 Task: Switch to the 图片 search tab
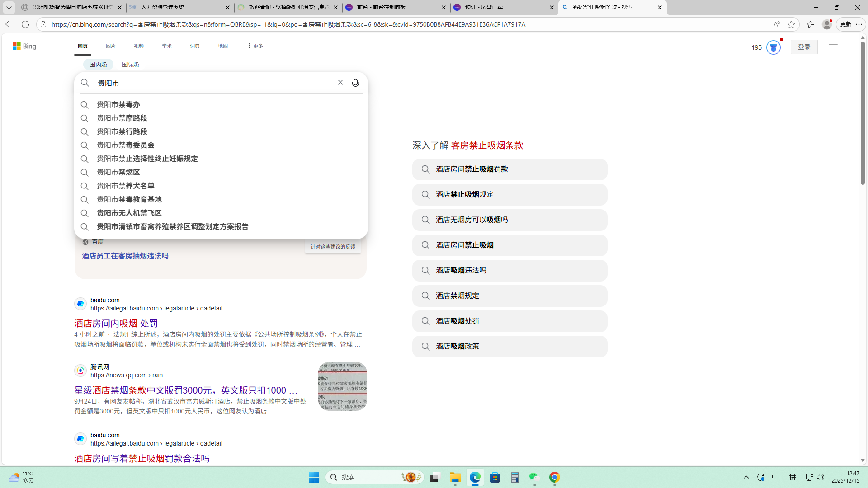pos(110,46)
